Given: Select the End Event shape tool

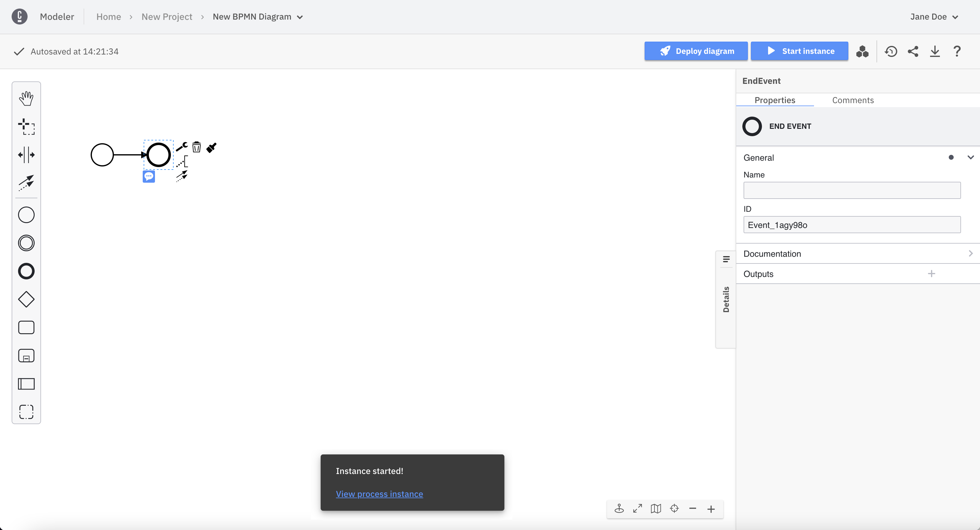Looking at the screenshot, I should (x=26, y=271).
